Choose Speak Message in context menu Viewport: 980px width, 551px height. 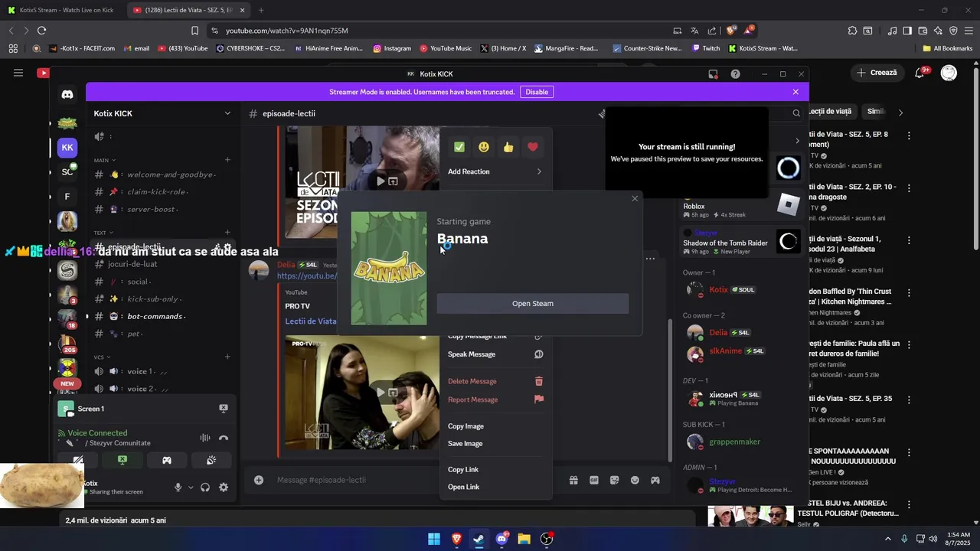(x=495, y=354)
